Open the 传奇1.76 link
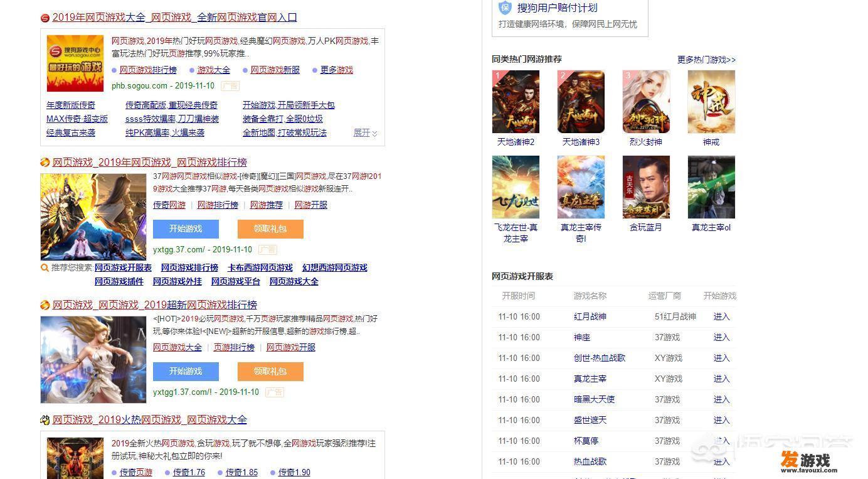The width and height of the screenshot is (868, 479). [189, 473]
